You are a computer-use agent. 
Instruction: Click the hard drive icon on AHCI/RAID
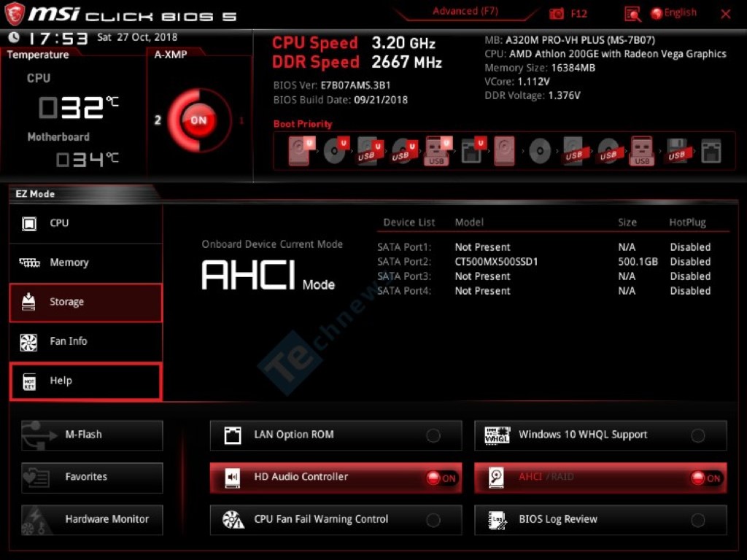[496, 478]
